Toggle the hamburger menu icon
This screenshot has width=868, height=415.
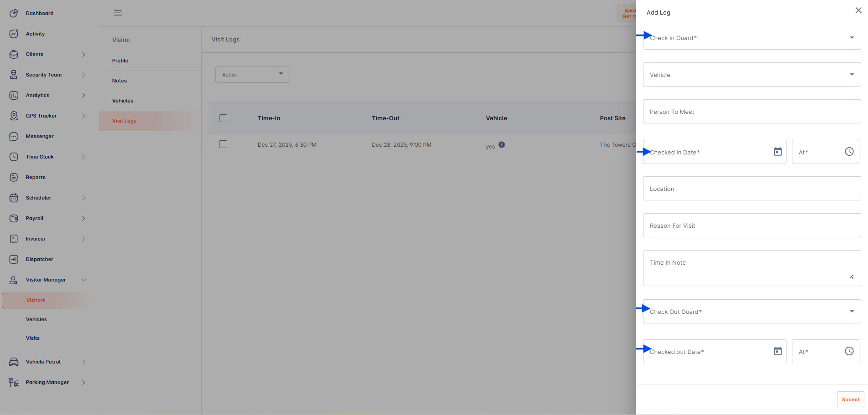pos(118,13)
